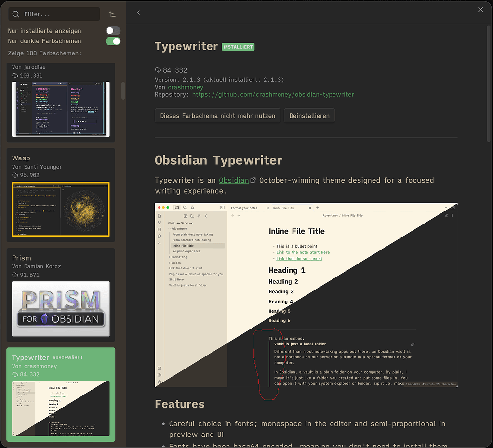Click the 'Zeige 188 Farbschemen:' label

pyautogui.click(x=45, y=53)
